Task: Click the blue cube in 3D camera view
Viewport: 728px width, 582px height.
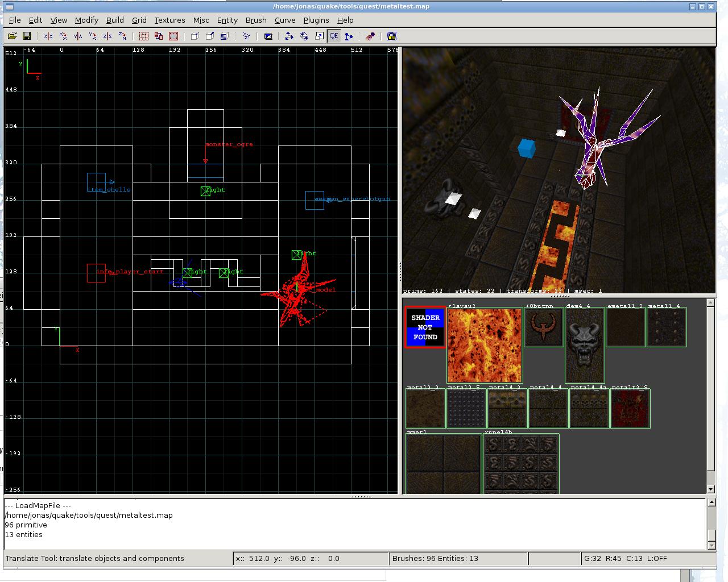Action: (527, 148)
